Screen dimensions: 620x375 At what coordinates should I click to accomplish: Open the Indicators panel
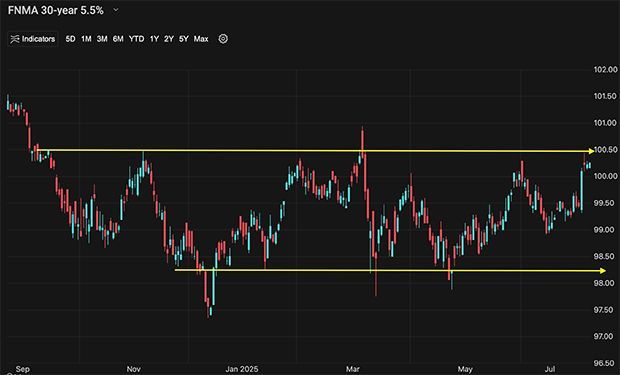pos(33,39)
